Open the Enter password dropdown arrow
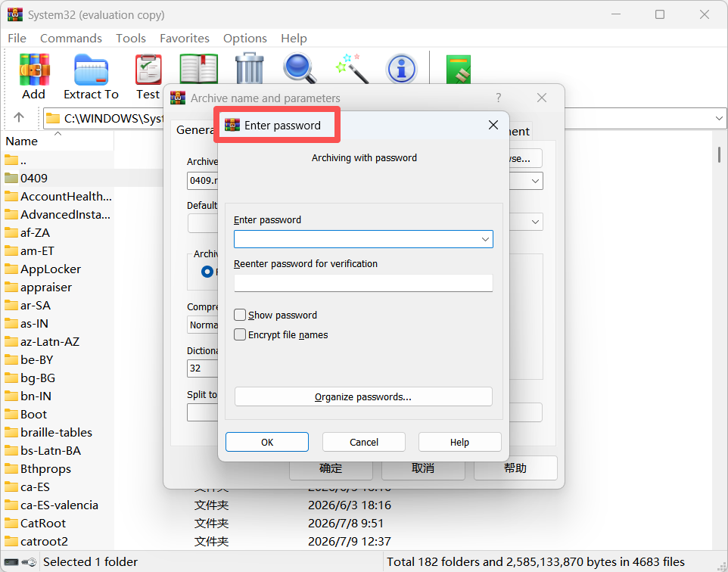 [485, 239]
